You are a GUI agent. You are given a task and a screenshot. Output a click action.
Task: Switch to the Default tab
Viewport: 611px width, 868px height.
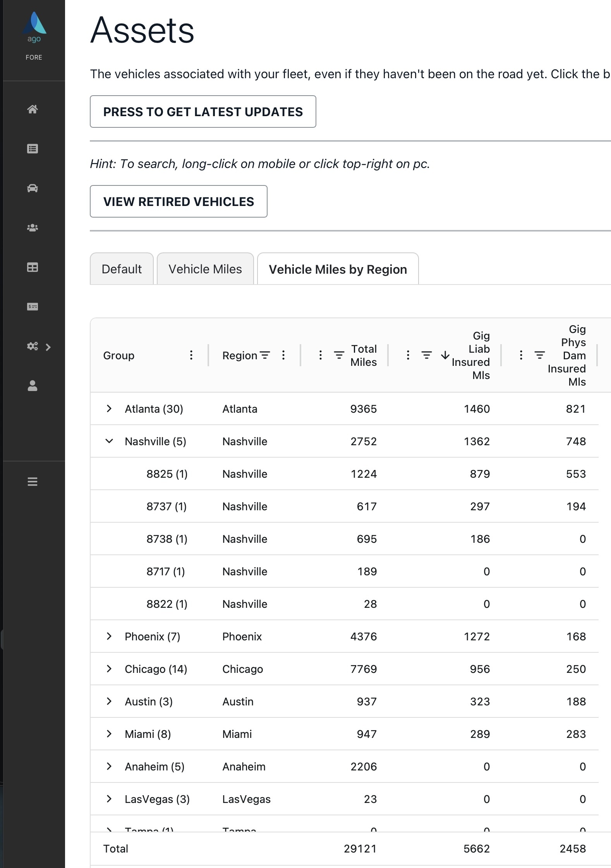pos(122,269)
